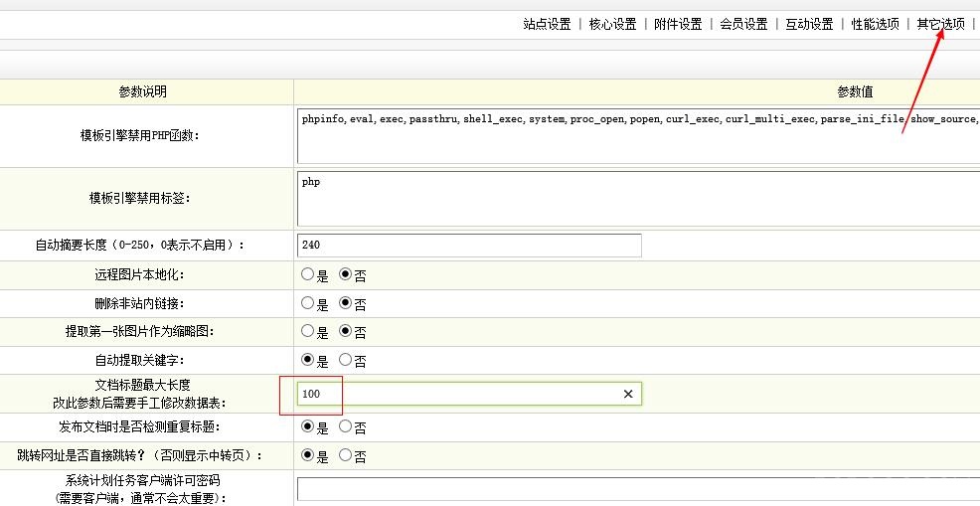Select 是 for 发布文档时是否检测重复标题
Image resolution: width=980 pixels, height=506 pixels.
[307, 426]
